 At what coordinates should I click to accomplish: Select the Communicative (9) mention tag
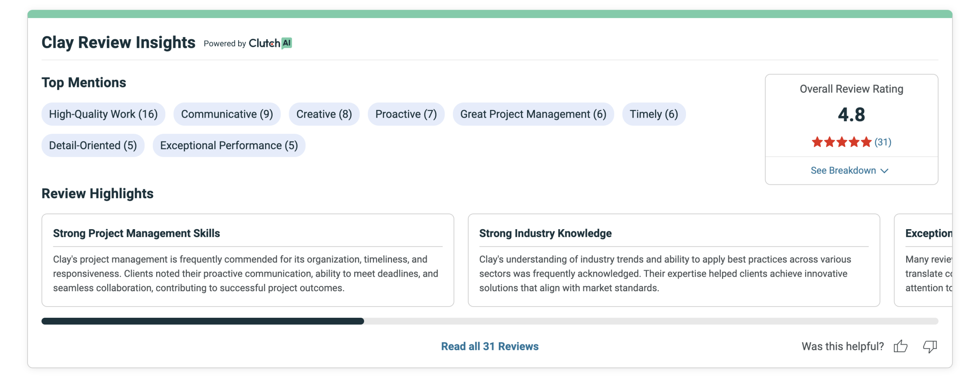pos(227,114)
